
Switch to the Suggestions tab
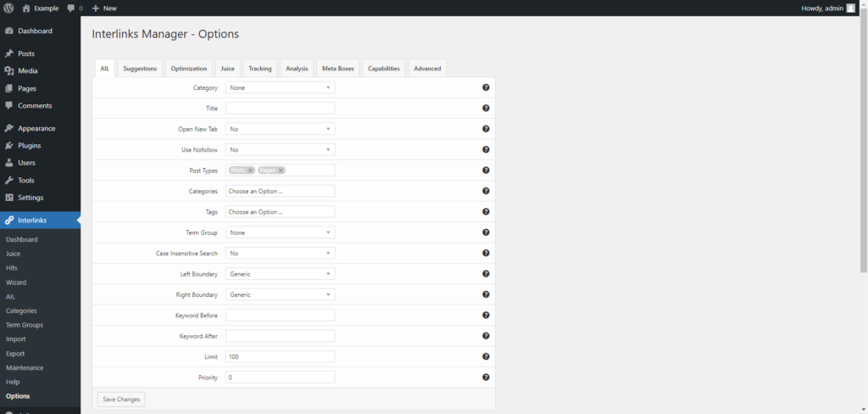point(140,68)
